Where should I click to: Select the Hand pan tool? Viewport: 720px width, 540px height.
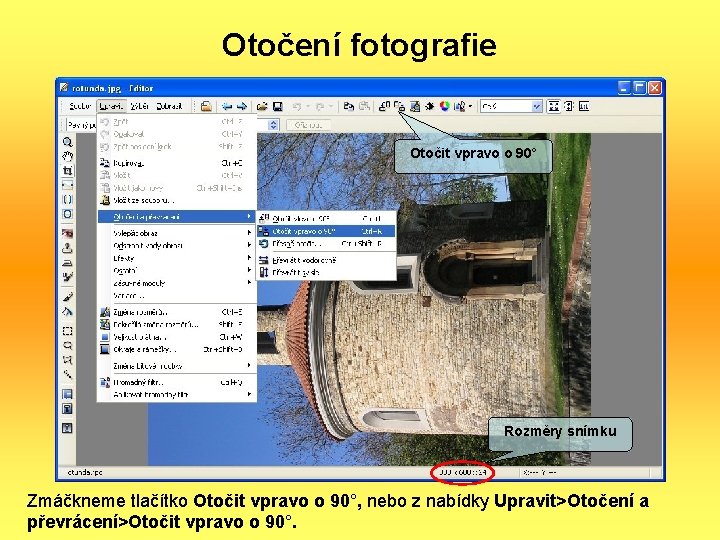[x=68, y=156]
